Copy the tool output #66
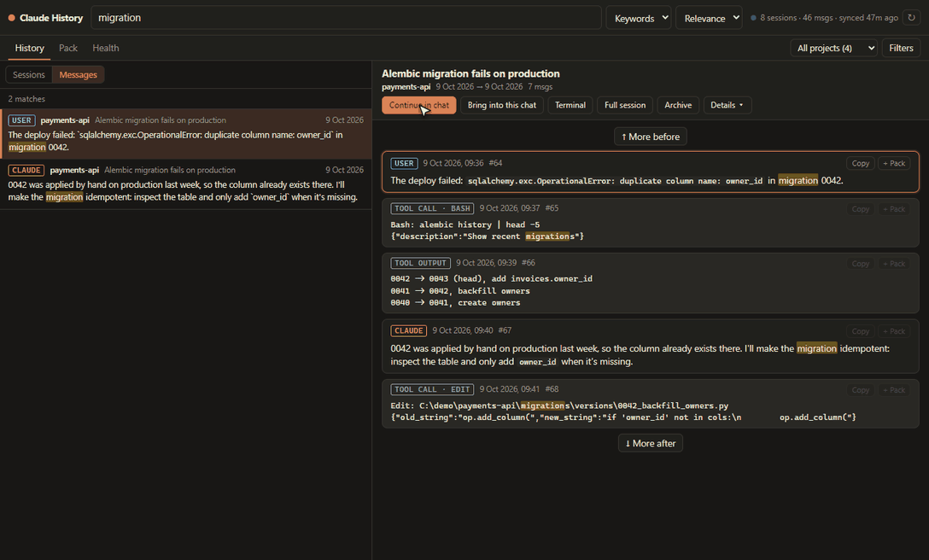 (x=861, y=263)
